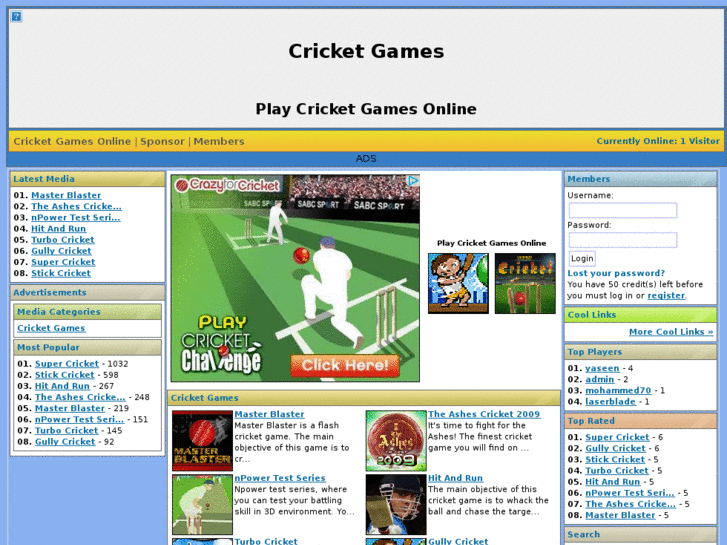Open nPower Test Seri... in Top Rated
Image resolution: width=727 pixels, height=545 pixels.
630,493
